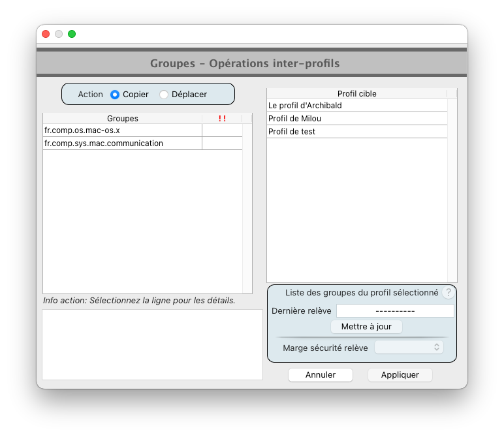
Task: Click the !! cell for fr.comp.os.mac-os.x
Action: click(x=222, y=130)
